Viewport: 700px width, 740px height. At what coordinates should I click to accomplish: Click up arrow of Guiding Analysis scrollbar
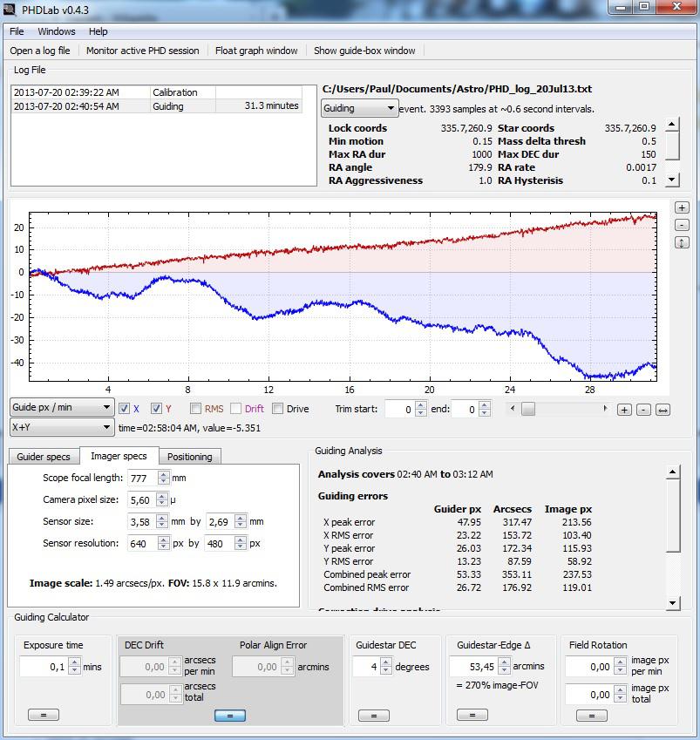[673, 472]
